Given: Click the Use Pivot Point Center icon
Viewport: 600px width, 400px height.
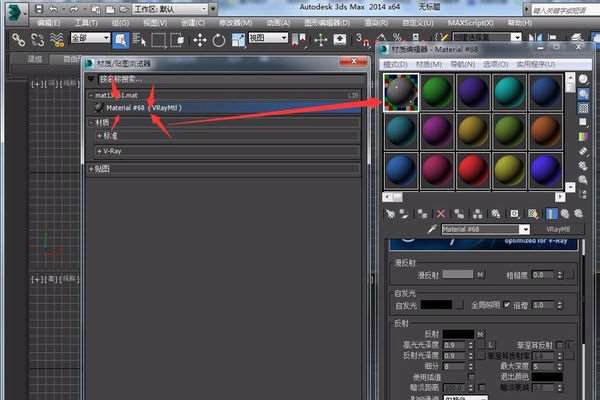Looking at the screenshot, I should (299, 40).
